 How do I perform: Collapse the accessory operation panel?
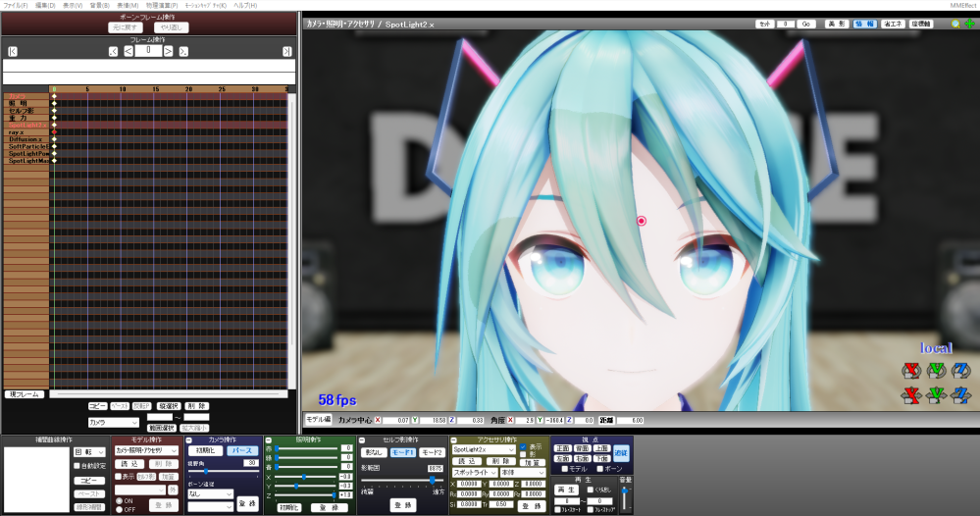tap(454, 440)
